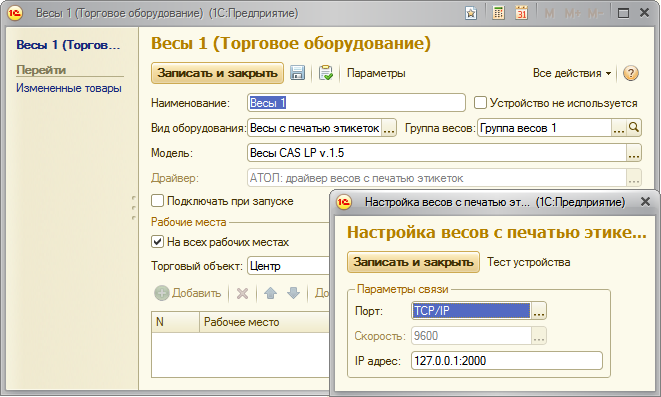Click Записать и закрыть in settings dialog
The height and width of the screenshot is (397, 661).
coord(413,262)
